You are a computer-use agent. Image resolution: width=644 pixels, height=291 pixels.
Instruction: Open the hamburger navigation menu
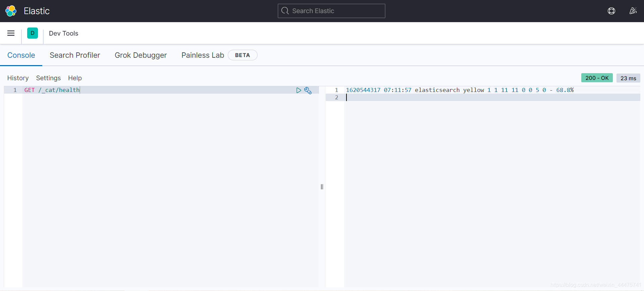(11, 33)
